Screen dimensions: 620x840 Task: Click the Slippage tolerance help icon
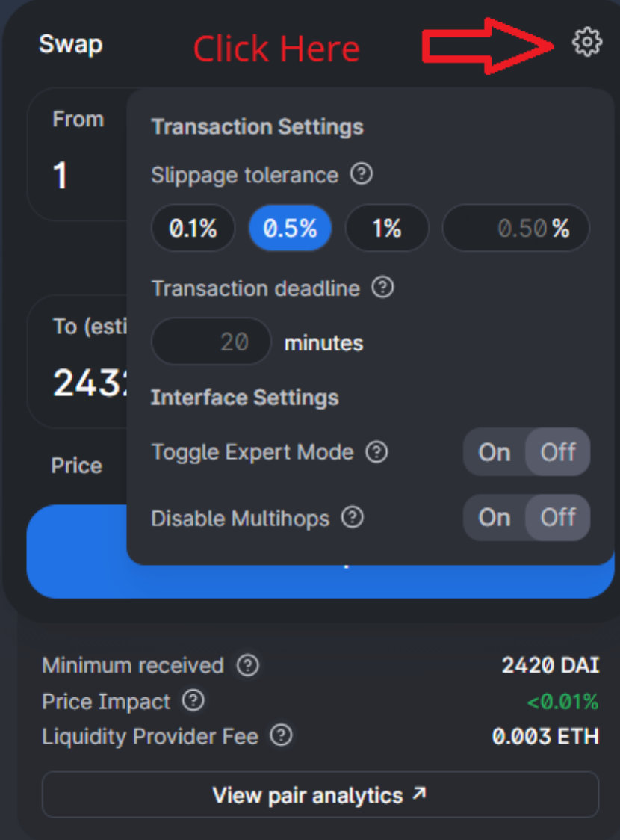pyautogui.click(x=362, y=175)
